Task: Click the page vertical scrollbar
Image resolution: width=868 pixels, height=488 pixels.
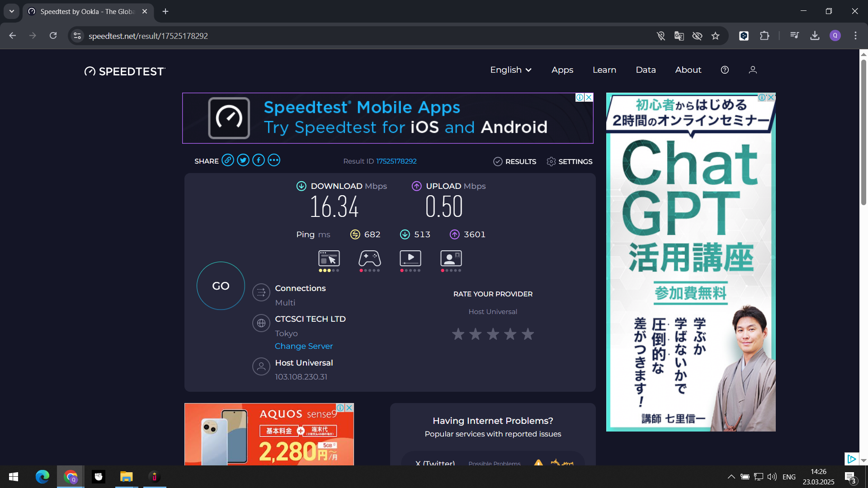Action: tap(863, 132)
